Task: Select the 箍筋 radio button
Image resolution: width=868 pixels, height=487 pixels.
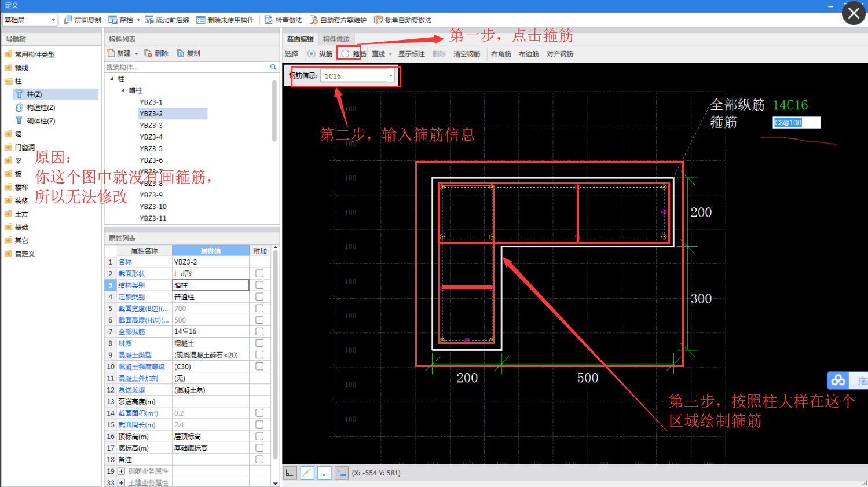Action: 345,54
